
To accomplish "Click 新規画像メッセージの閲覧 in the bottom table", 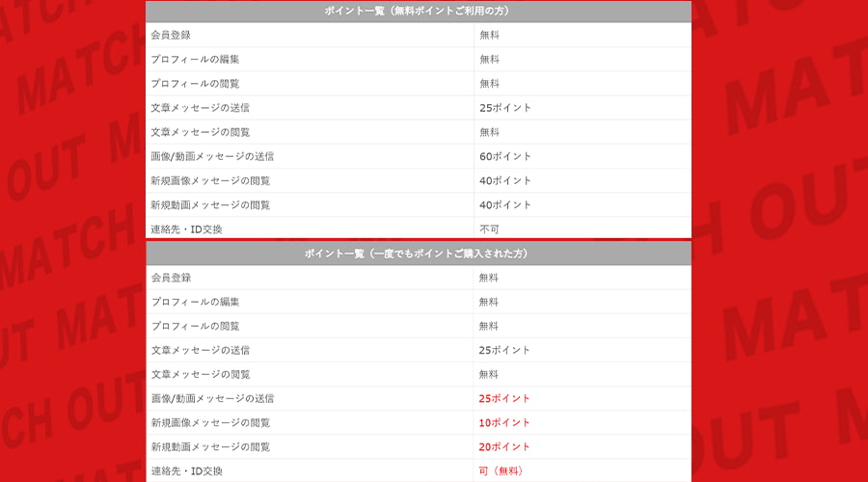I will click(x=210, y=423).
